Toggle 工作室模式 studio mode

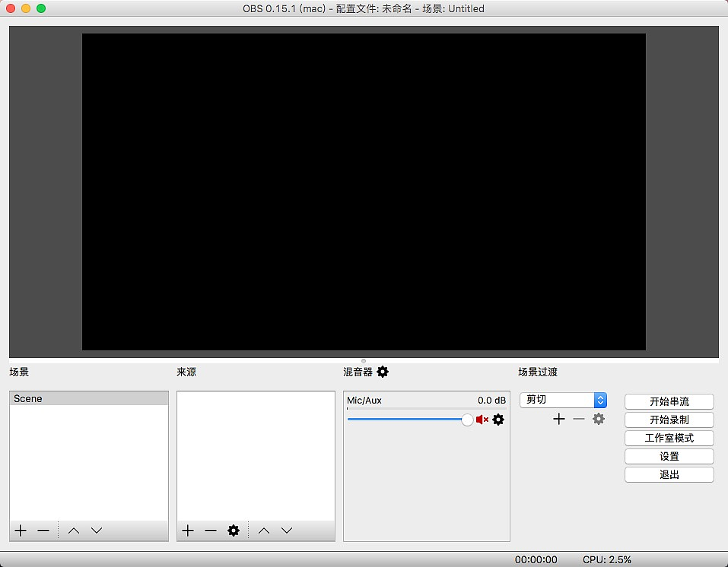point(669,438)
